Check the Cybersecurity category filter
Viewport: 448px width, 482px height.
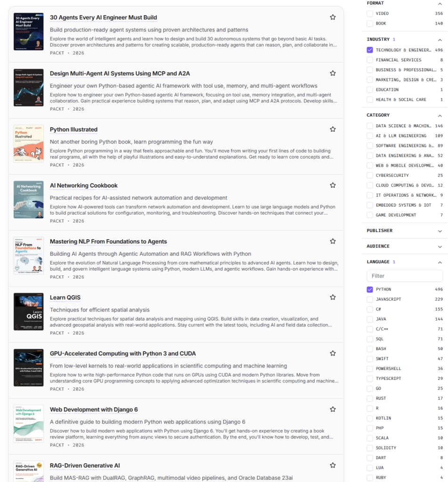click(x=370, y=175)
